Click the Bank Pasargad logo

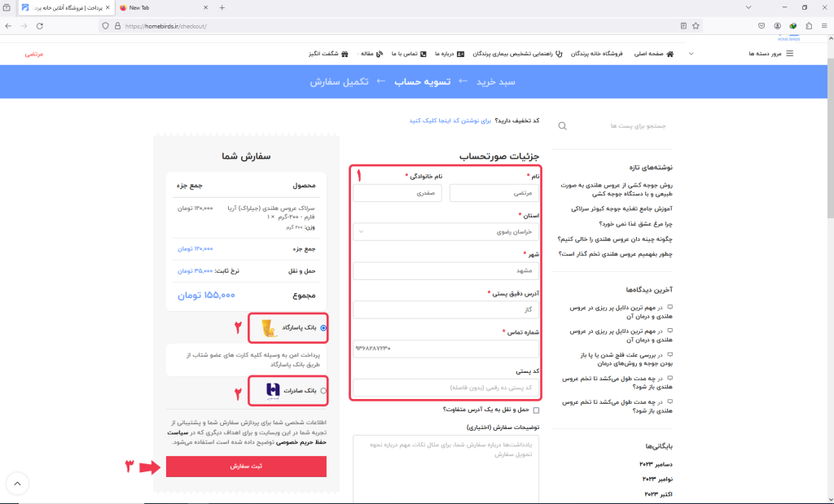[x=270, y=328]
